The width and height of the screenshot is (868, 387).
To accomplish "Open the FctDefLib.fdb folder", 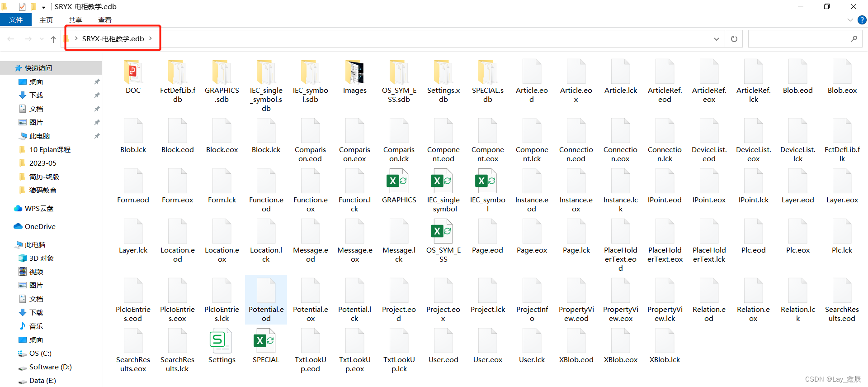I will (177, 72).
